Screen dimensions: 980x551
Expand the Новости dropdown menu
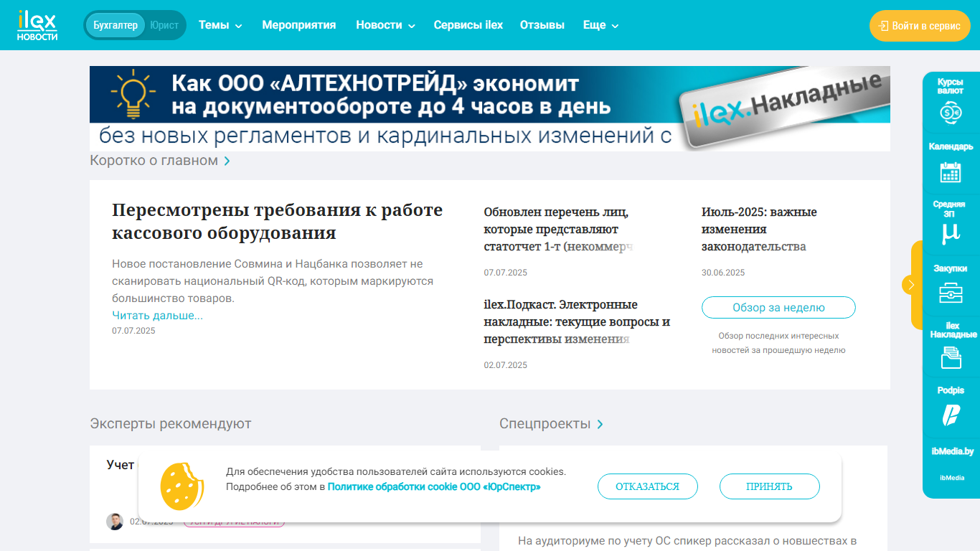pos(385,25)
